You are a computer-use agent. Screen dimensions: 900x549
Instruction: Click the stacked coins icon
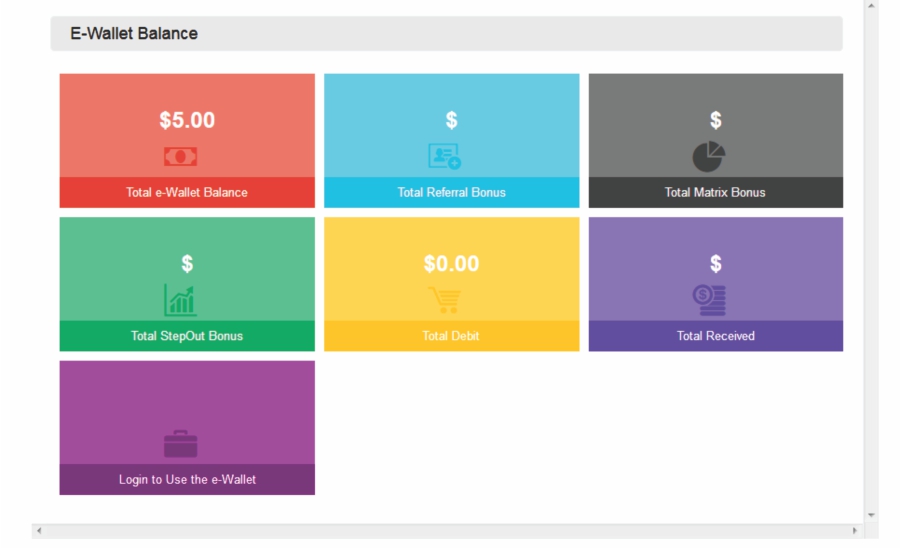coord(709,300)
